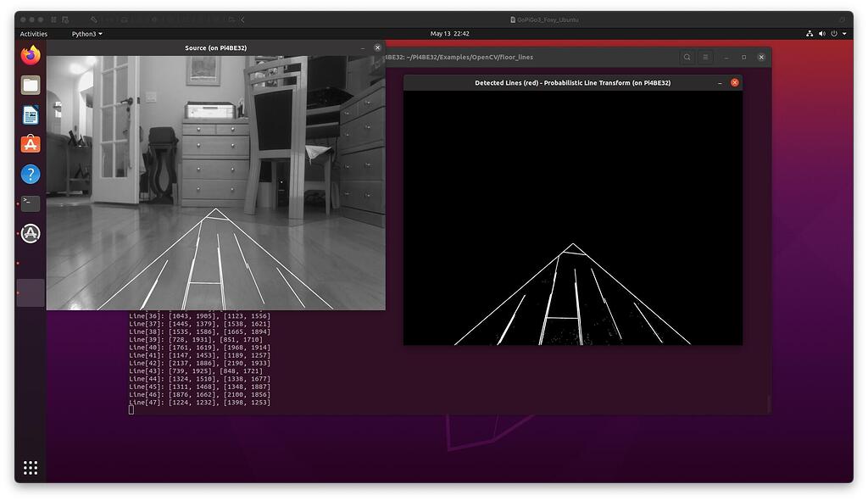
Task: Click the wired network status icon
Action: 810,34
